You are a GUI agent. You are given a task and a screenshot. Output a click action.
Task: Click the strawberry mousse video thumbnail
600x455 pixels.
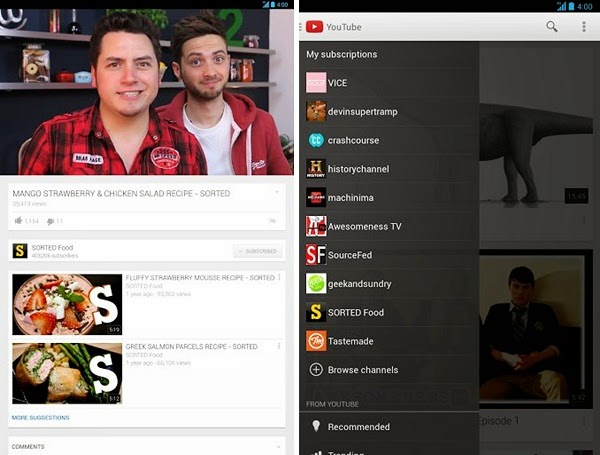pyautogui.click(x=67, y=304)
